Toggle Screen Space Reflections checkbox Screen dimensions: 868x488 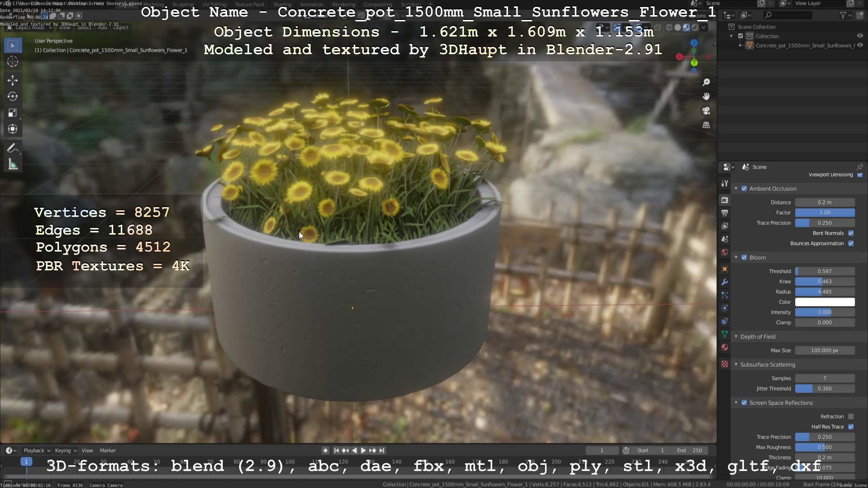pos(744,403)
